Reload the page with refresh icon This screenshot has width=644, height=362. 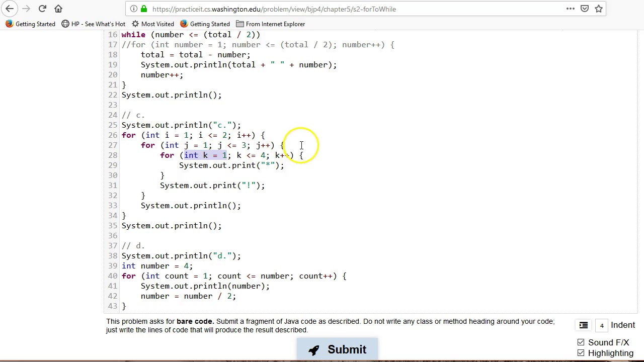pyautogui.click(x=42, y=9)
